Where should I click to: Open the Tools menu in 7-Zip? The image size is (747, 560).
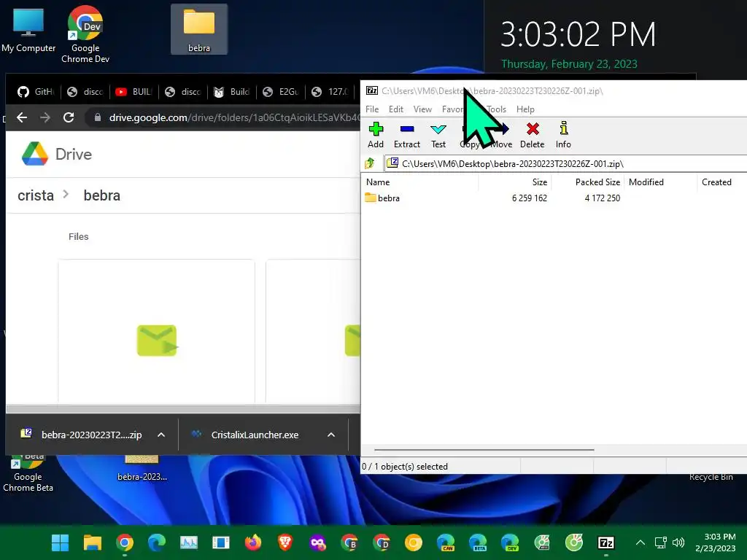click(496, 109)
